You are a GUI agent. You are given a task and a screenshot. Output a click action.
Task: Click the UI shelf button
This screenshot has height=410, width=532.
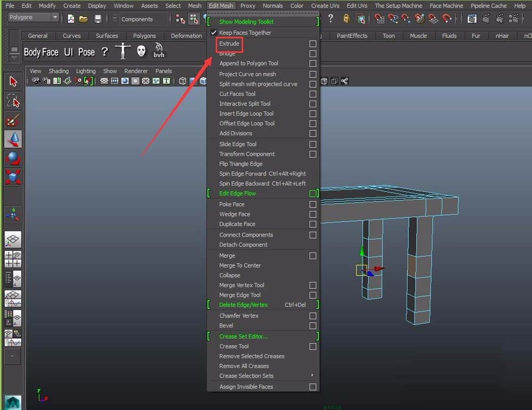click(x=68, y=52)
